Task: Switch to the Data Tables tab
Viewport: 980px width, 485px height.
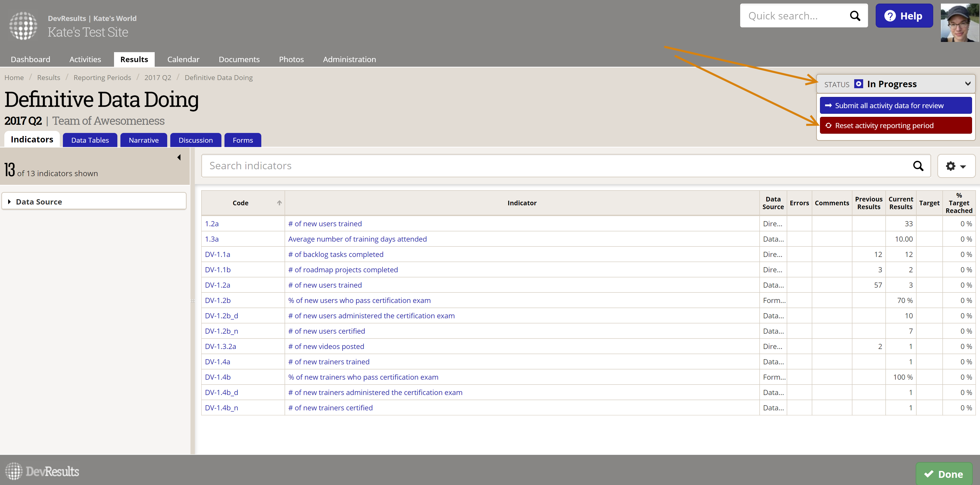Action: click(90, 140)
